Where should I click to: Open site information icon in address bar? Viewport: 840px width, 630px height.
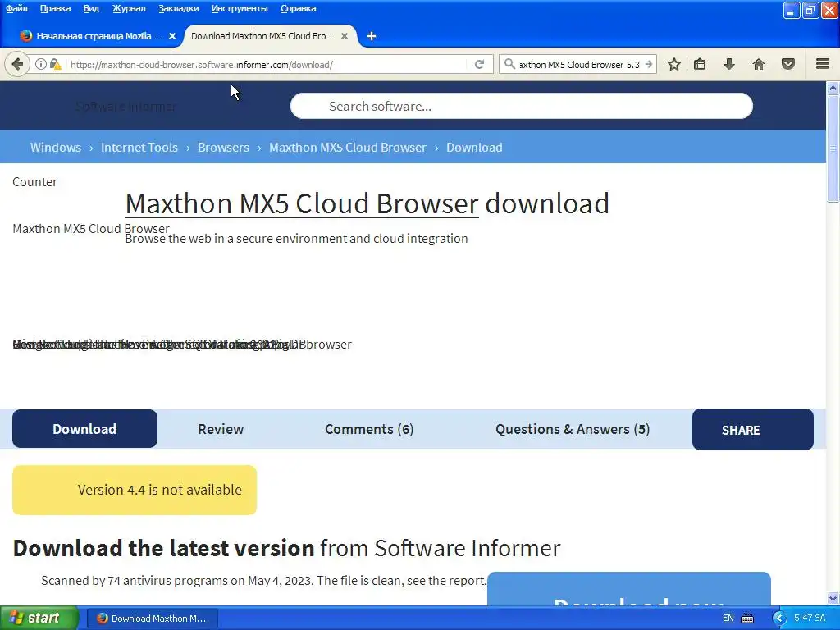click(41, 64)
